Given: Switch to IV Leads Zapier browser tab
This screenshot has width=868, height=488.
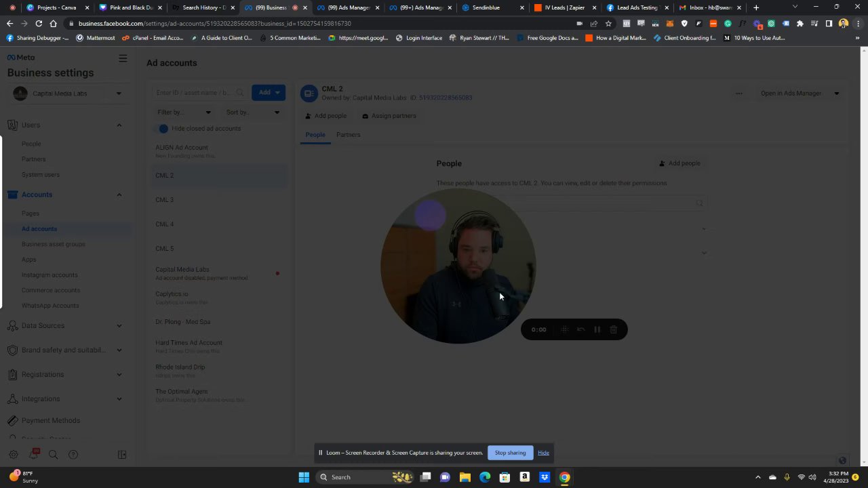Looking at the screenshot, I should tap(564, 7).
